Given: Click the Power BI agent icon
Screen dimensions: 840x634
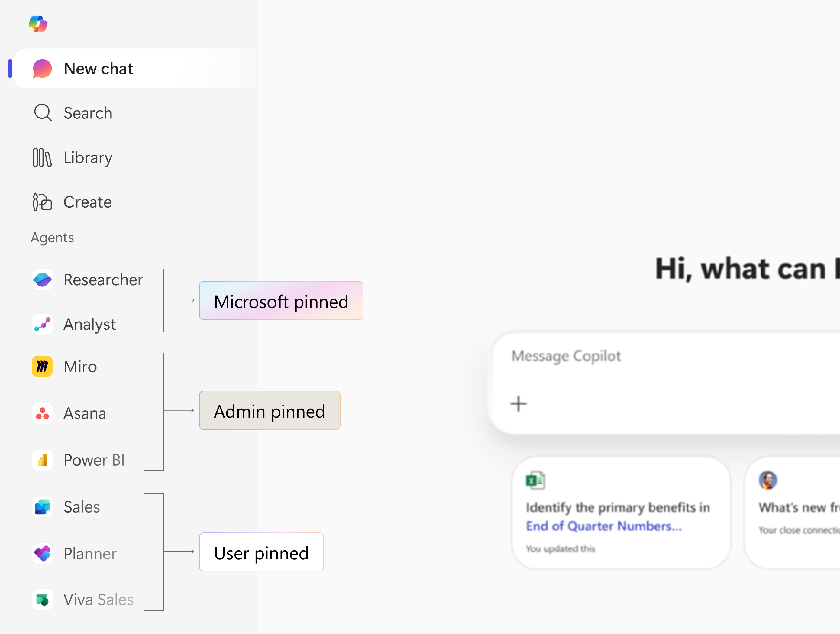Looking at the screenshot, I should [42, 460].
